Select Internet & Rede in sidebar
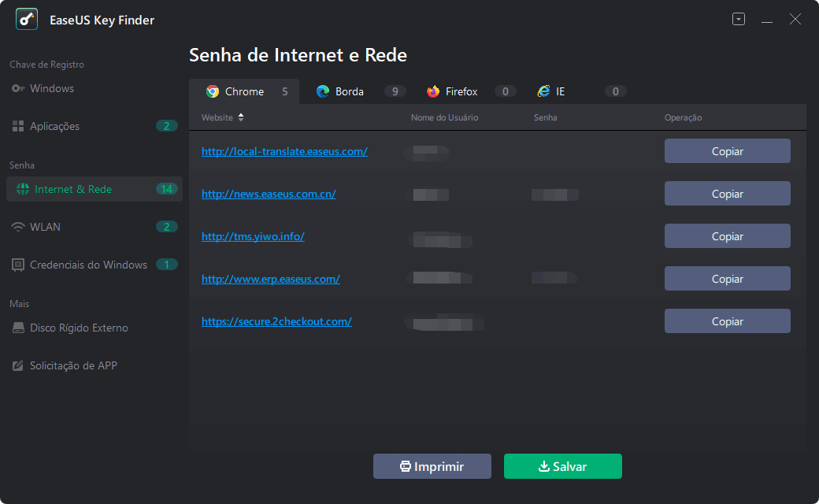 (94, 189)
